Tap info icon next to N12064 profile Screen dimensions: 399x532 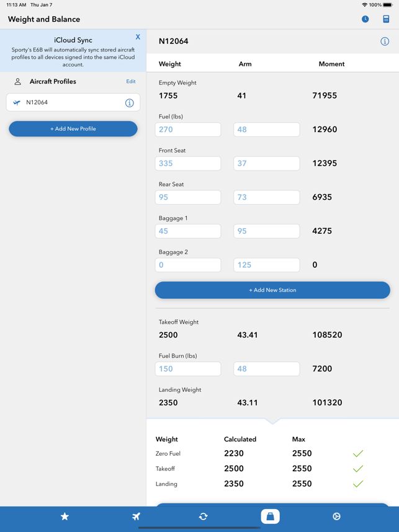pos(129,103)
